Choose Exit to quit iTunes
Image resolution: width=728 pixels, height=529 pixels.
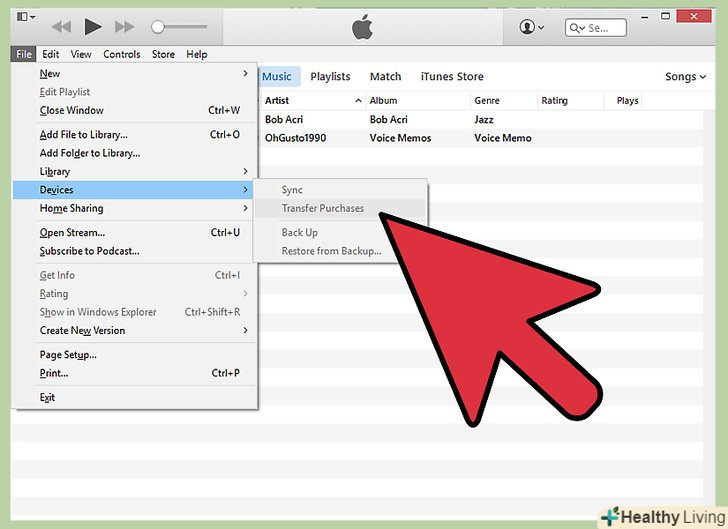click(x=135, y=398)
